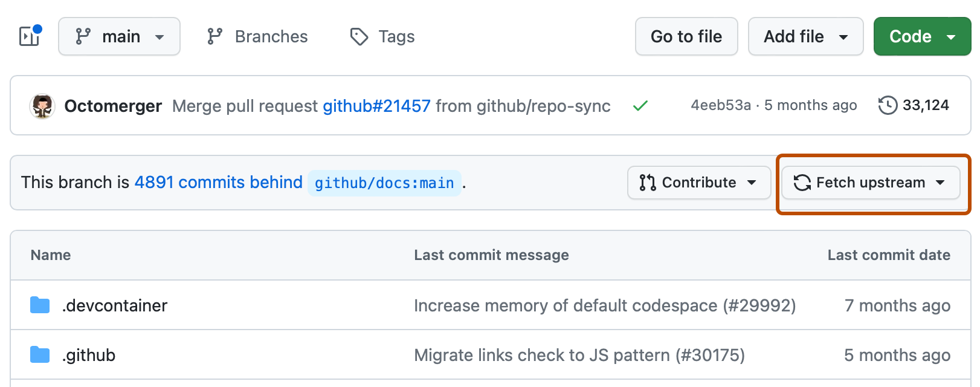
Task: Open the Octomerger author link
Action: tap(113, 106)
